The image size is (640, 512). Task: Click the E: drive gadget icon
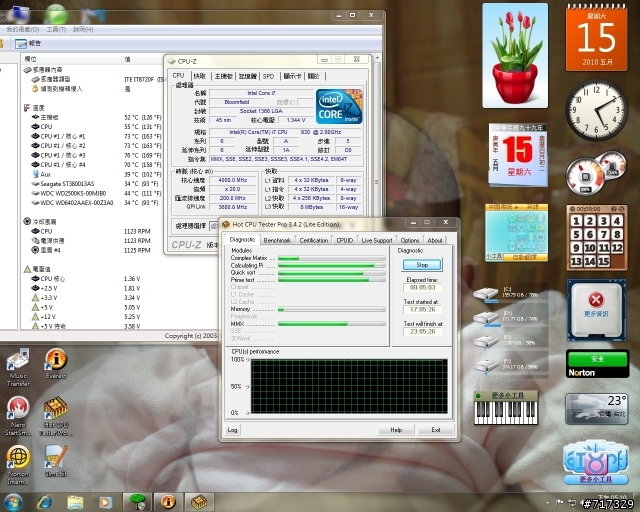point(486,342)
